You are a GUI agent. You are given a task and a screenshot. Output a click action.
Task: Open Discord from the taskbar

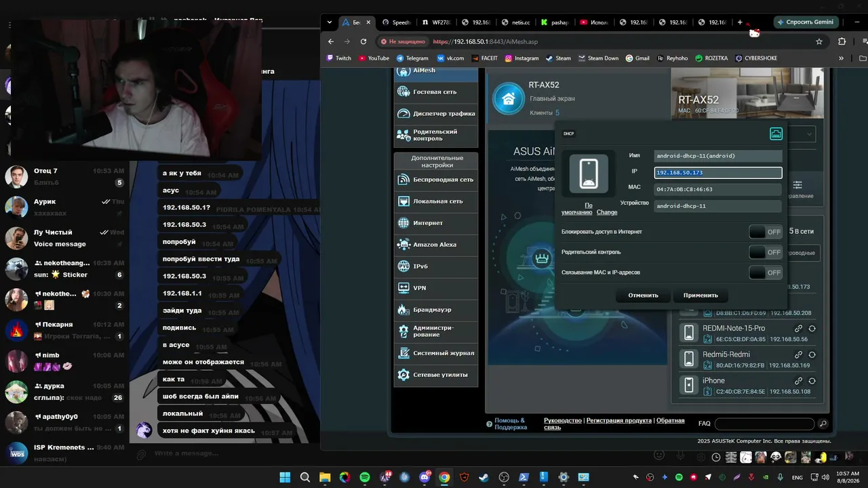pos(425,477)
